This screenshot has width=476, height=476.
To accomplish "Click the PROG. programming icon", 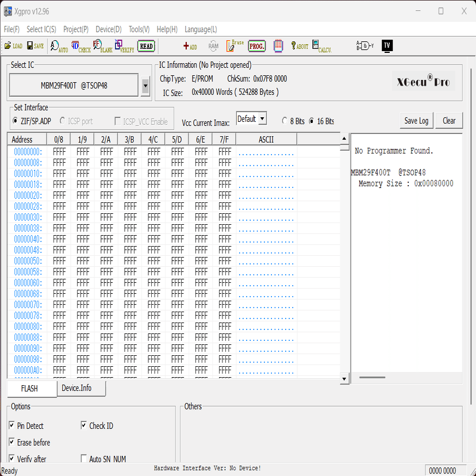I will coord(256,46).
